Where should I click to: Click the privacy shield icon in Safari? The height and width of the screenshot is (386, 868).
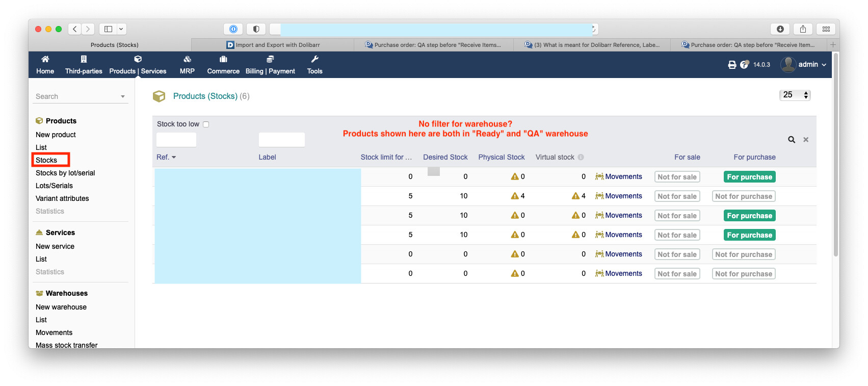tap(256, 29)
